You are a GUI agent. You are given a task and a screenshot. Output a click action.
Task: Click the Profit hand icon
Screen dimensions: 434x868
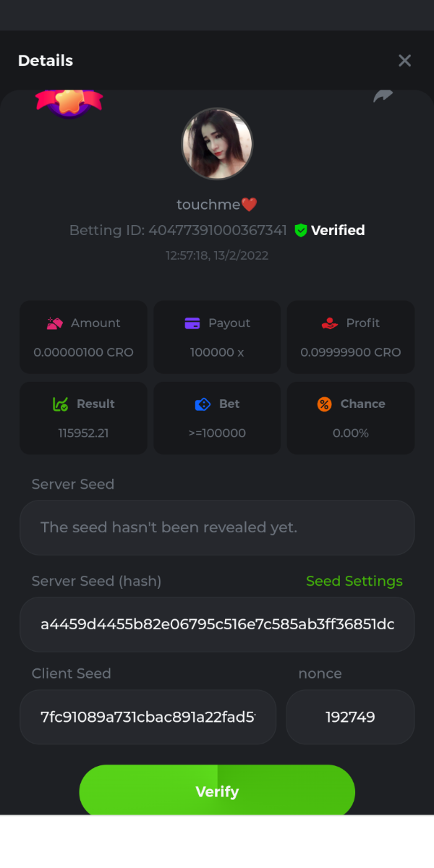point(330,323)
